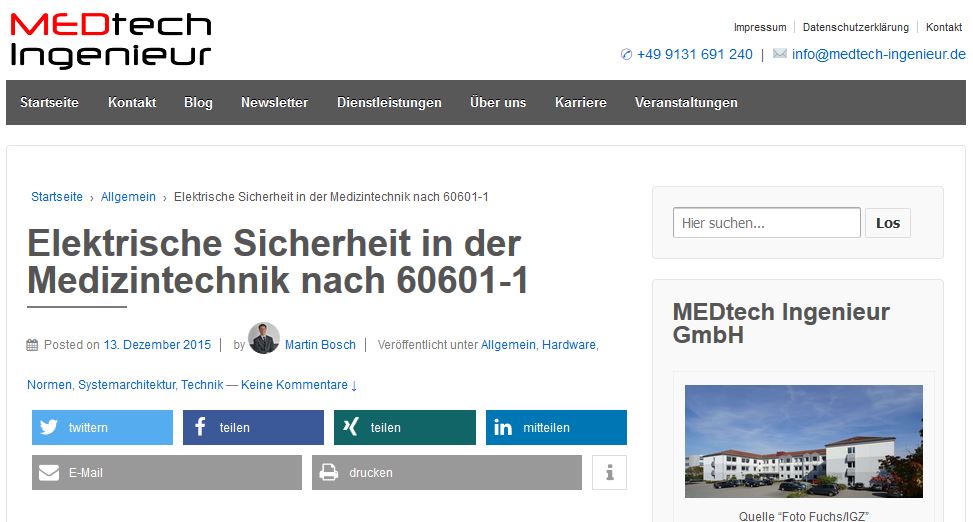
Task: Click in the 'Hier suchen...' search field
Action: click(x=766, y=223)
